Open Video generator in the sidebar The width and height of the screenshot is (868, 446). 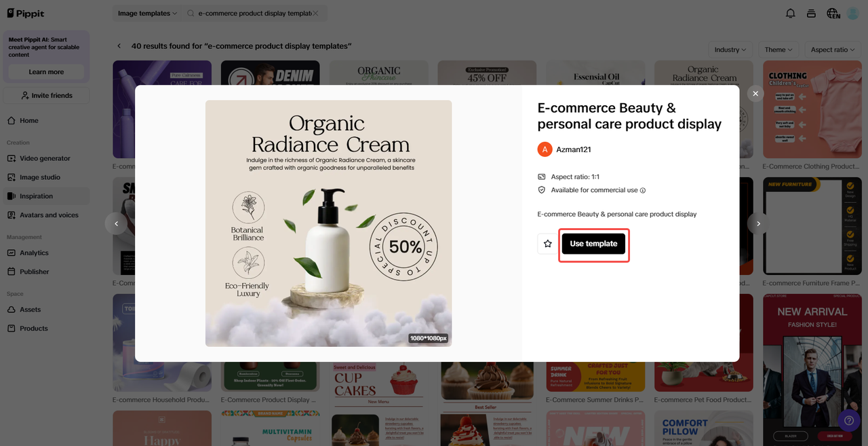[45, 158]
